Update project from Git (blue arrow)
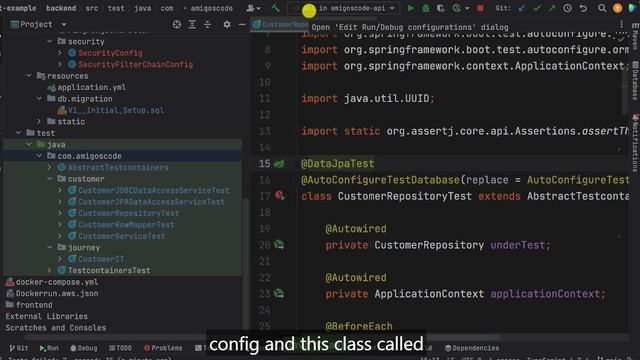The image size is (640, 360). (x=521, y=8)
